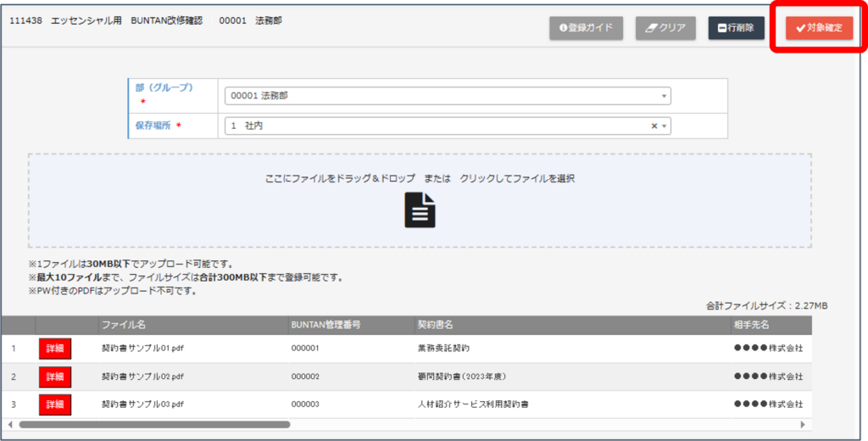868x441 pixels.
Task: Open the 部（グループ） dropdown
Action: [x=448, y=96]
